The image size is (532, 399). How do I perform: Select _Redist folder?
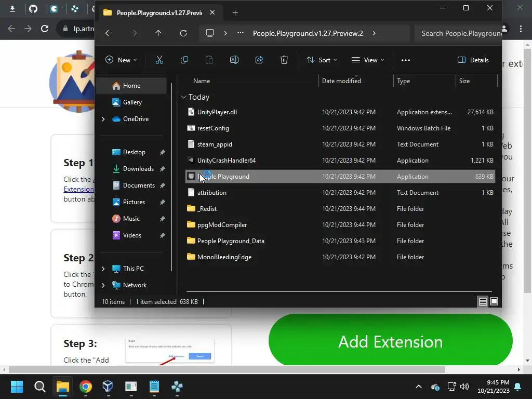tap(340, 209)
